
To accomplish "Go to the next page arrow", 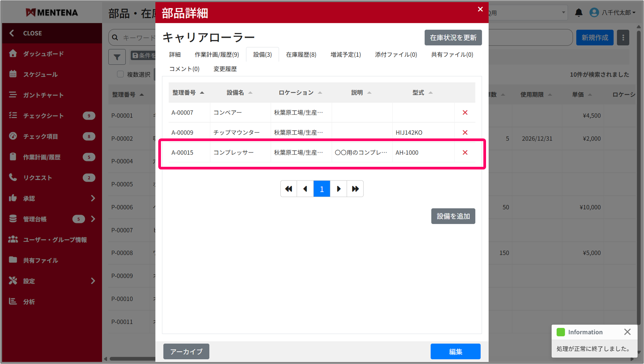I will tap(338, 189).
